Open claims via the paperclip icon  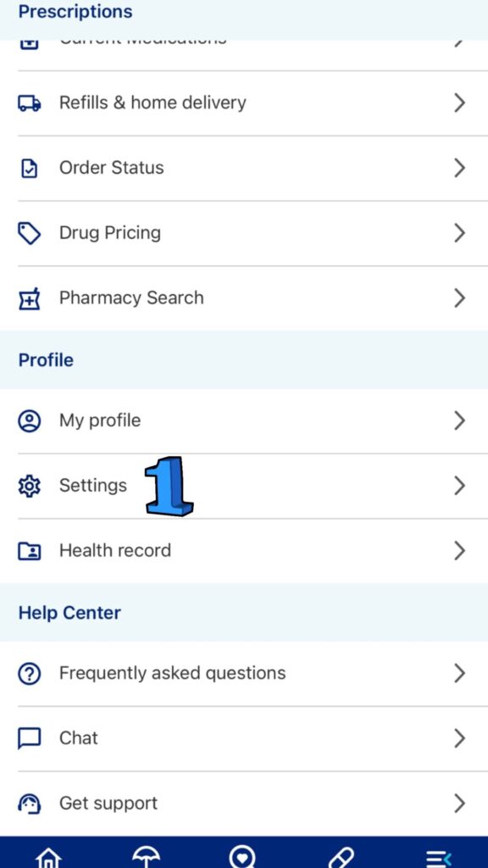tap(341, 856)
